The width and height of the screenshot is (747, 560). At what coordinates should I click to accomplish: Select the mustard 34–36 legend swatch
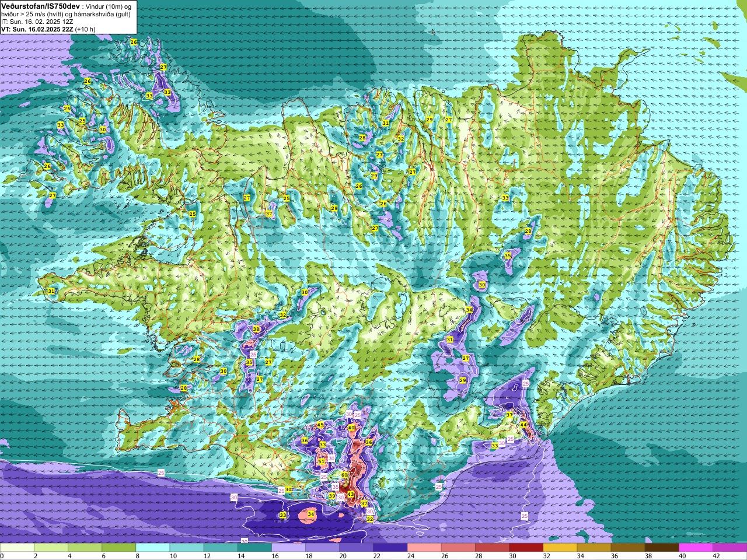tap(594, 548)
